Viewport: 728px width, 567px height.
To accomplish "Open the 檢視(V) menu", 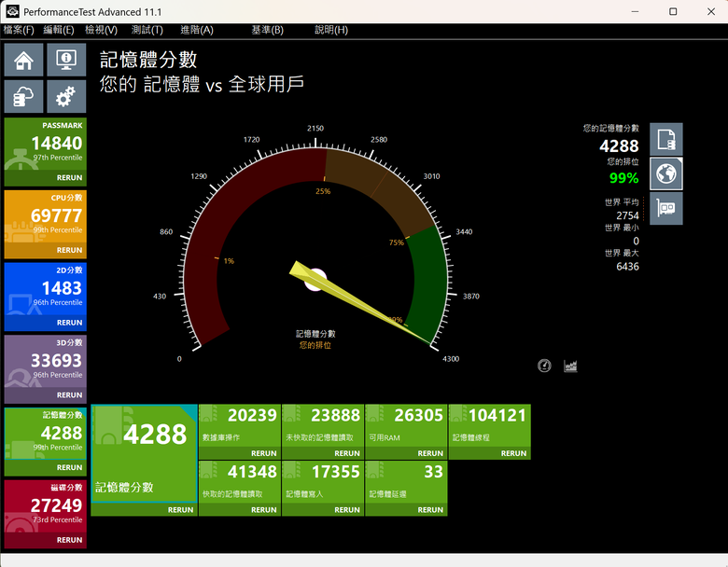I will [x=101, y=30].
